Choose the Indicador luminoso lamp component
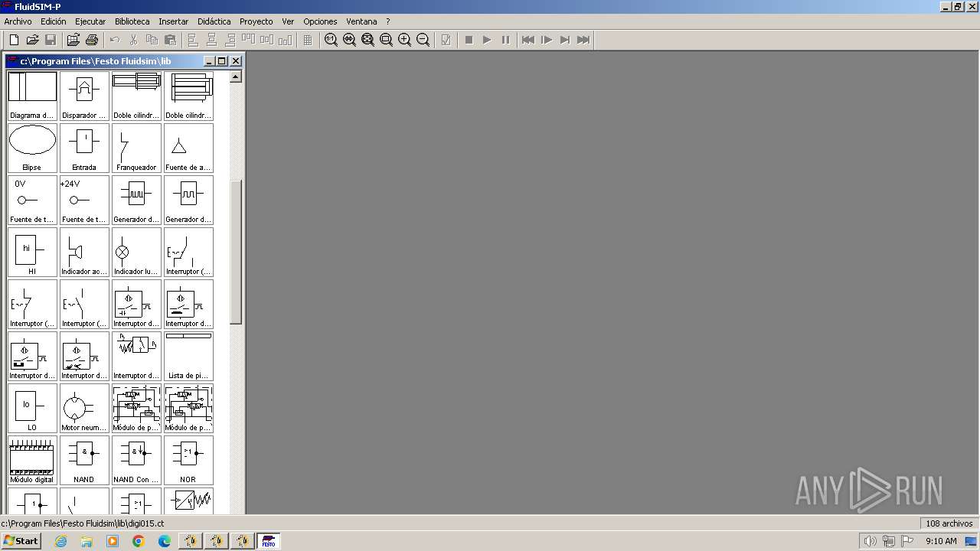 click(136, 253)
